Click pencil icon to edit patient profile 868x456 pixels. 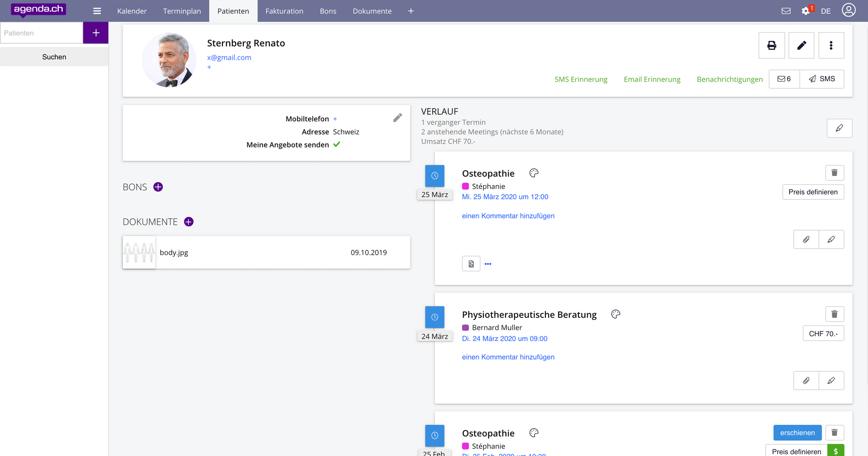(x=801, y=45)
